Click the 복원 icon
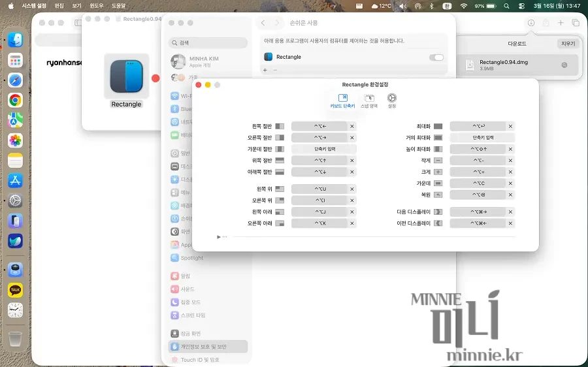Viewport: 588px width, 367px height. coord(438,195)
